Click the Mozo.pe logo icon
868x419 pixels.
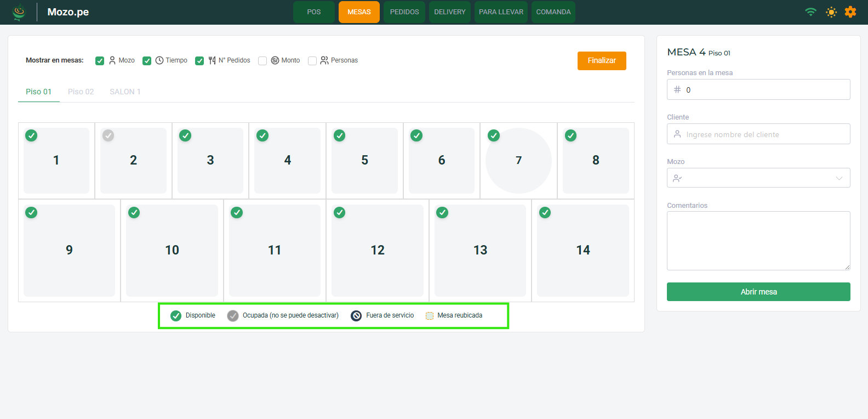point(19,12)
